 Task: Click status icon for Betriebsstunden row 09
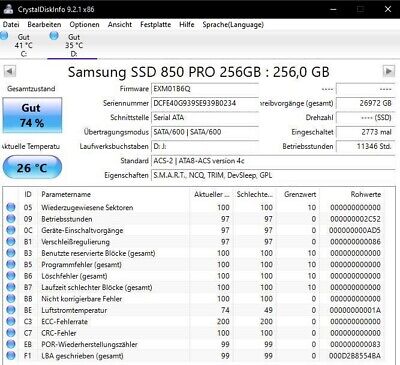point(11,219)
